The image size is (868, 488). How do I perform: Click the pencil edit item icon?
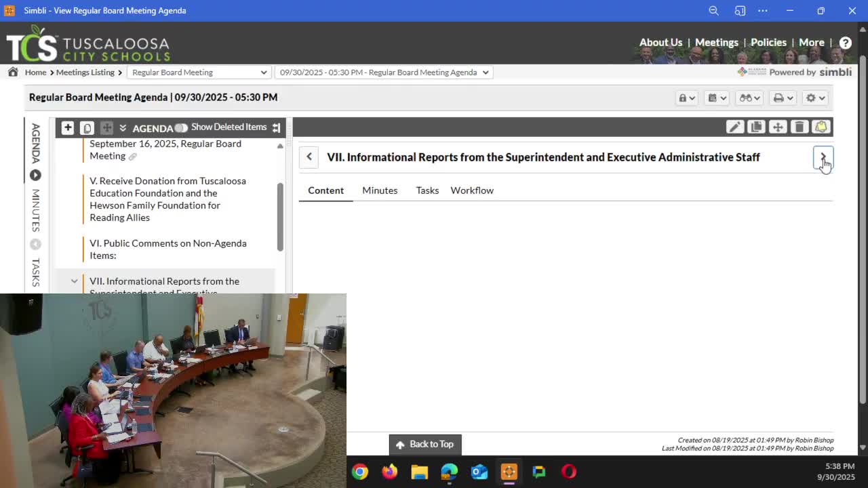[x=734, y=127]
